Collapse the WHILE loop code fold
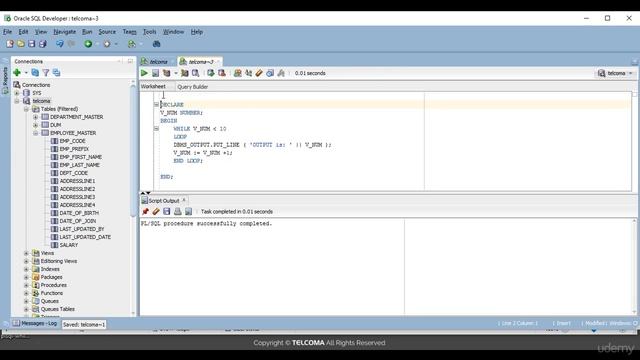The height and width of the screenshot is (360, 640). (x=156, y=129)
